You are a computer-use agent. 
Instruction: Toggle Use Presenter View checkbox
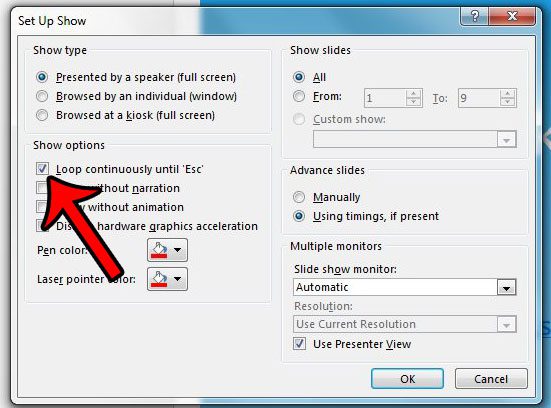pyautogui.click(x=299, y=343)
